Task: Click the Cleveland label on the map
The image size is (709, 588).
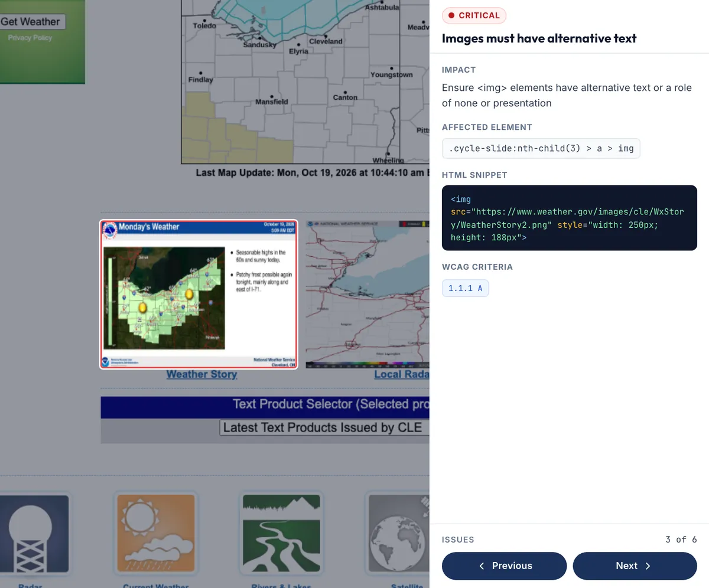Action: (326, 41)
